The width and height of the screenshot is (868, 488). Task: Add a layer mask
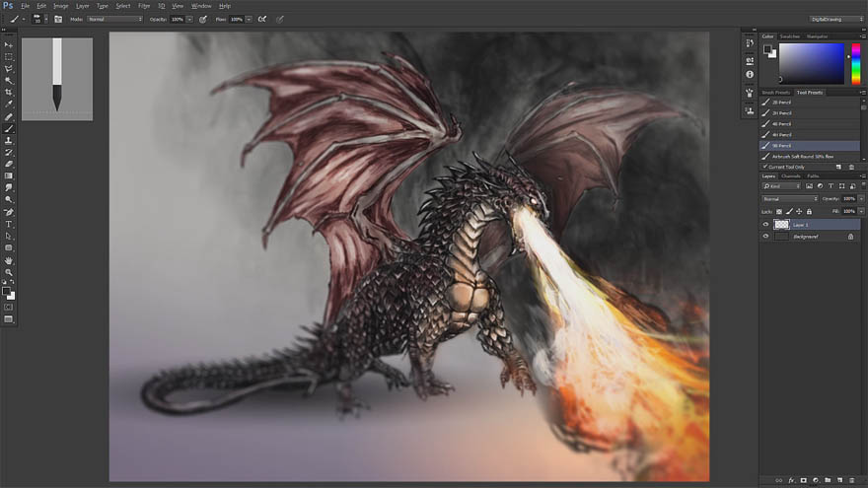pyautogui.click(x=803, y=480)
